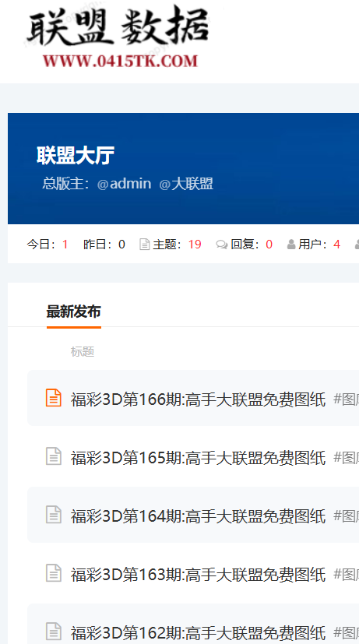Click the hashtag beside the 第166期 post
This screenshot has width=359, height=644.
(x=346, y=399)
